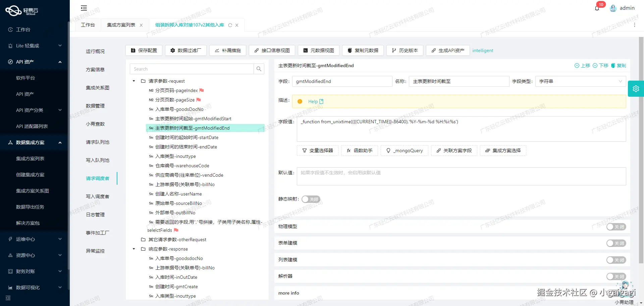The height and width of the screenshot is (306, 644).
Task: Click the notification bell icon
Action: (597, 8)
